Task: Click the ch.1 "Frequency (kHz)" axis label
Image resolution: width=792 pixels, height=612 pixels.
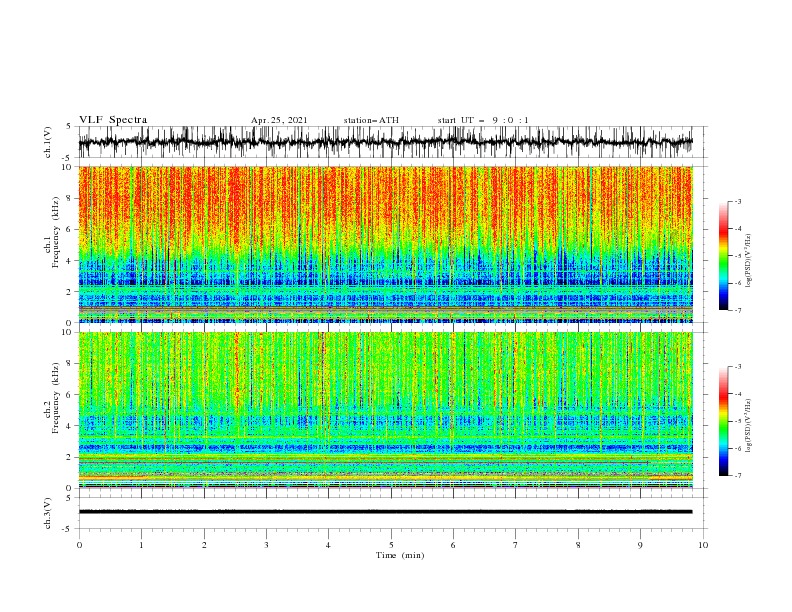Action: click(55, 232)
